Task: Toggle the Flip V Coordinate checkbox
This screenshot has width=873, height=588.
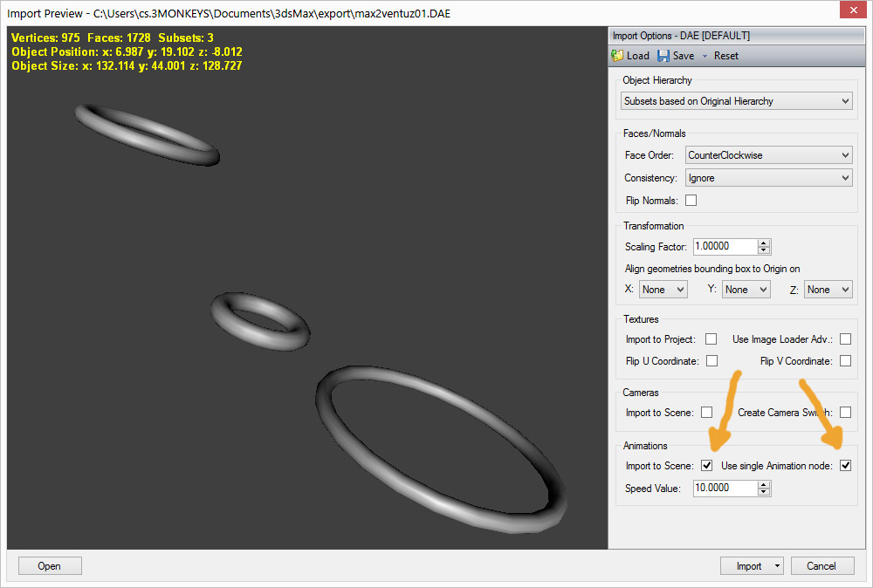Action: (x=845, y=361)
